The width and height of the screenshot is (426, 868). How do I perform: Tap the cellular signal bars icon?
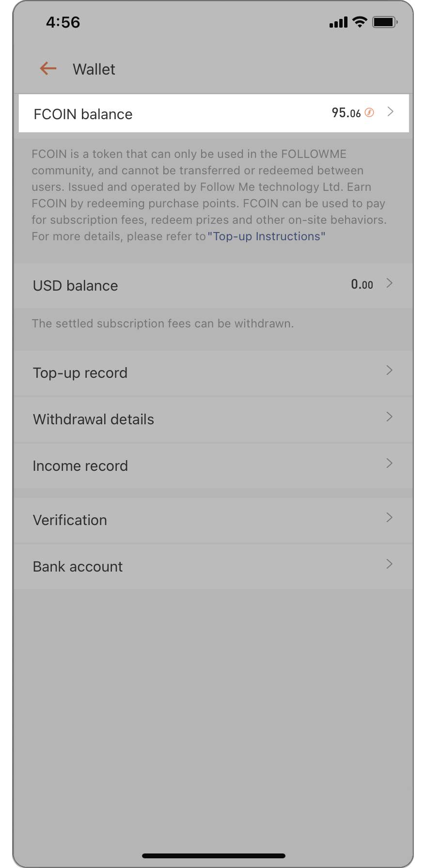coord(338,22)
